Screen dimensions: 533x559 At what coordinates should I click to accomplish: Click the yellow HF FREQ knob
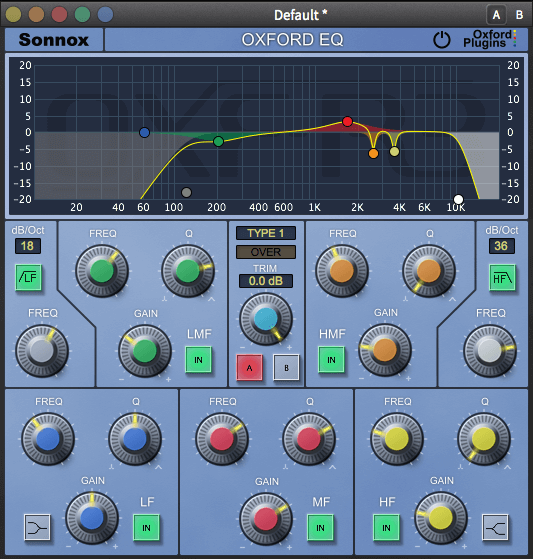397,439
